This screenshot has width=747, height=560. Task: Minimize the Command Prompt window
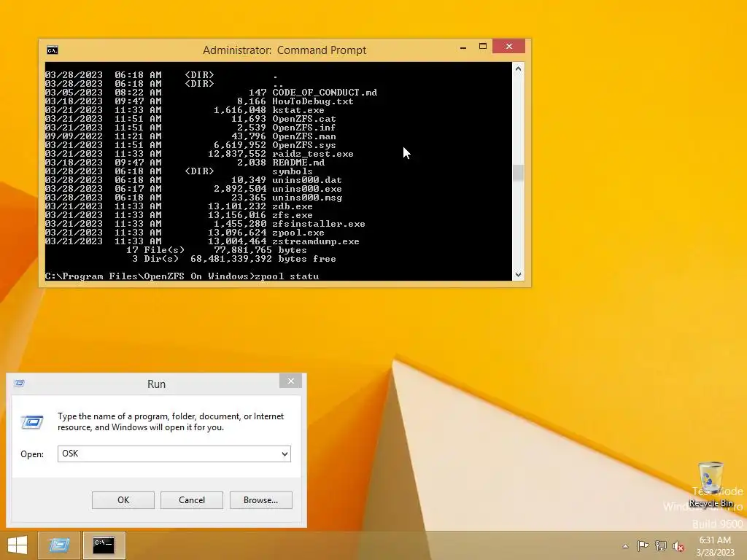(x=463, y=47)
